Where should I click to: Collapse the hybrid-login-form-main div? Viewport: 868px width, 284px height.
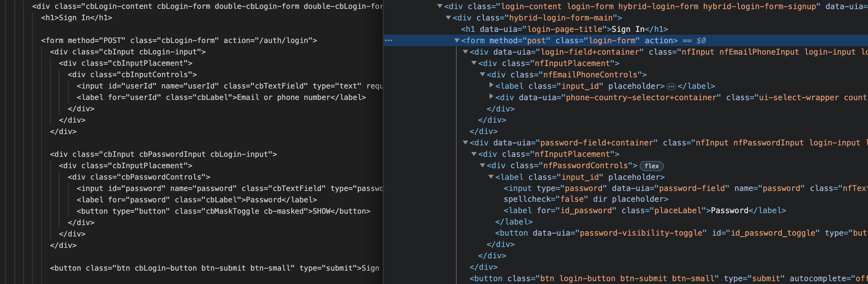click(448, 18)
